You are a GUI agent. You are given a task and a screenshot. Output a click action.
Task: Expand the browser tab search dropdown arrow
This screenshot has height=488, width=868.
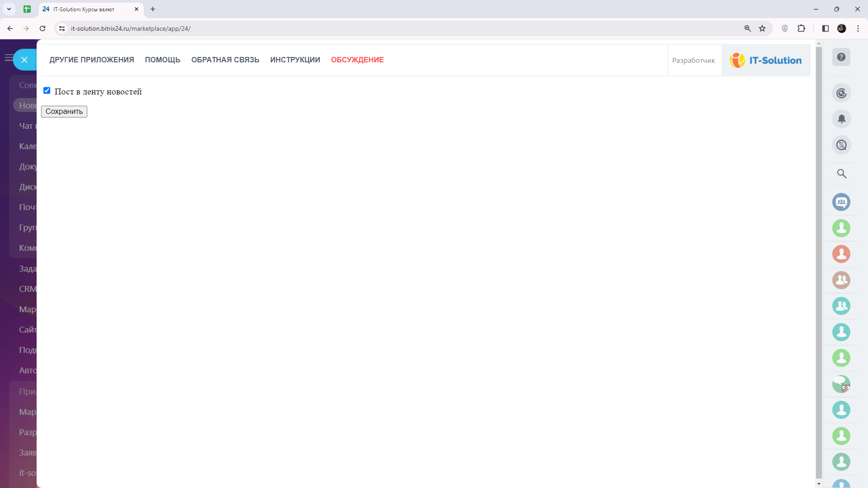click(x=9, y=9)
